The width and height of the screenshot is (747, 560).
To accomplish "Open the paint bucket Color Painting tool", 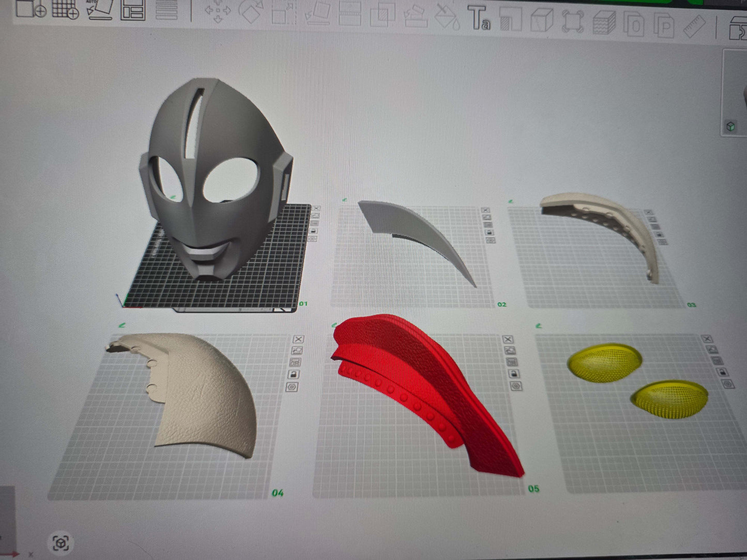I will [447, 17].
